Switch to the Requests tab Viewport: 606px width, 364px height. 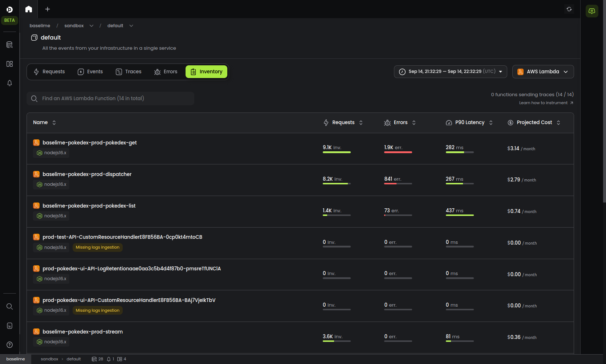point(49,72)
